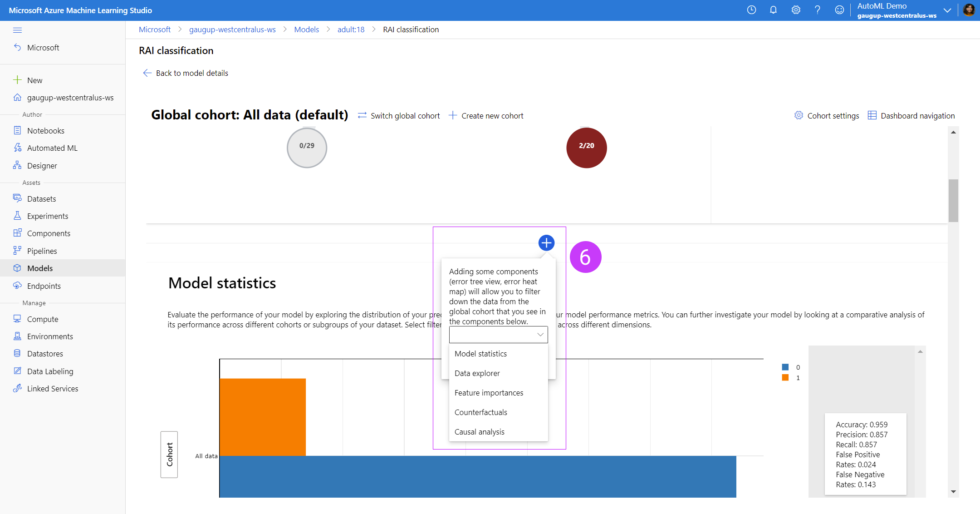Screen dimensions: 980x514
Task: Click the help question mark icon
Action: (817, 10)
